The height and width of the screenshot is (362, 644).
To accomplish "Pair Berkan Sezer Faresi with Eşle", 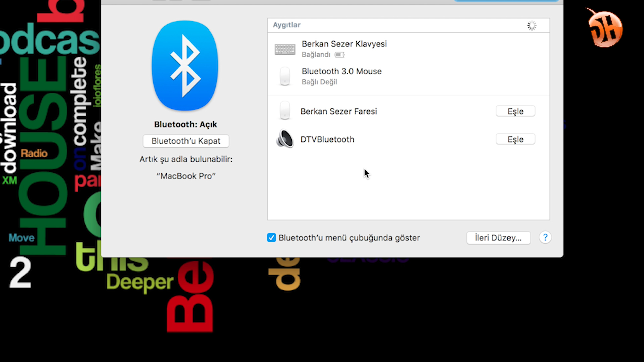I will [x=515, y=111].
